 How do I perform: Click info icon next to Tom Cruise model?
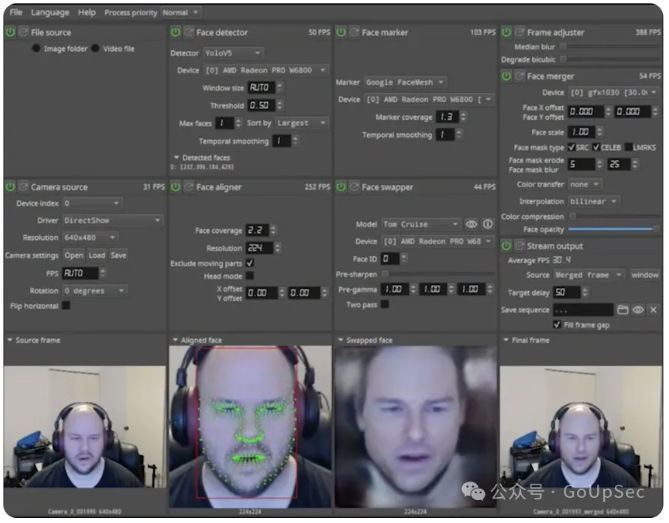(x=488, y=224)
